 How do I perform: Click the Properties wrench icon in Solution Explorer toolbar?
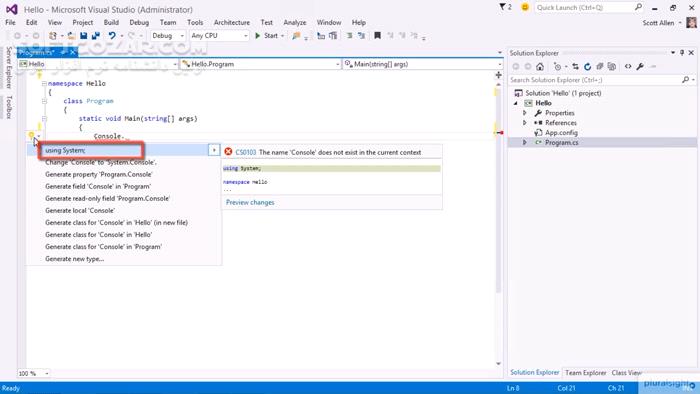coord(640,66)
